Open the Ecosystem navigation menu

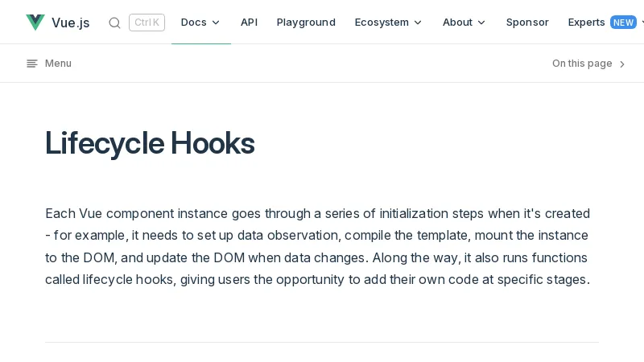382,23
